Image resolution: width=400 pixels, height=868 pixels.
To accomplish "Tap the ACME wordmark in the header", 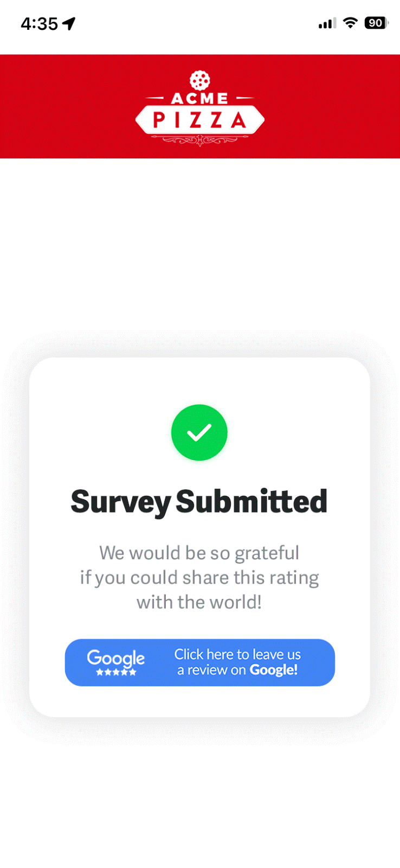I will point(200,98).
